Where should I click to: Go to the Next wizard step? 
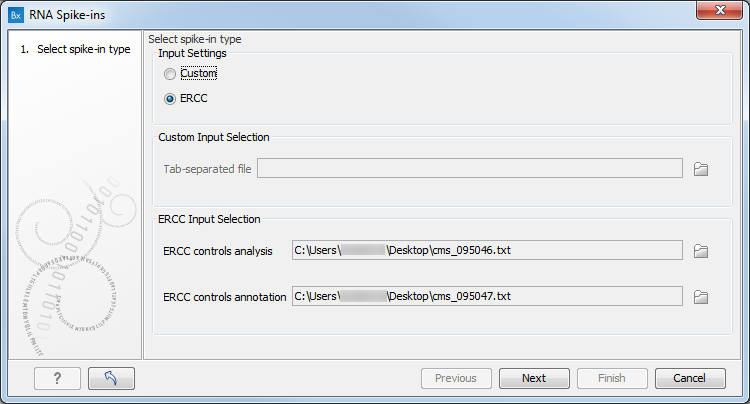click(x=534, y=378)
